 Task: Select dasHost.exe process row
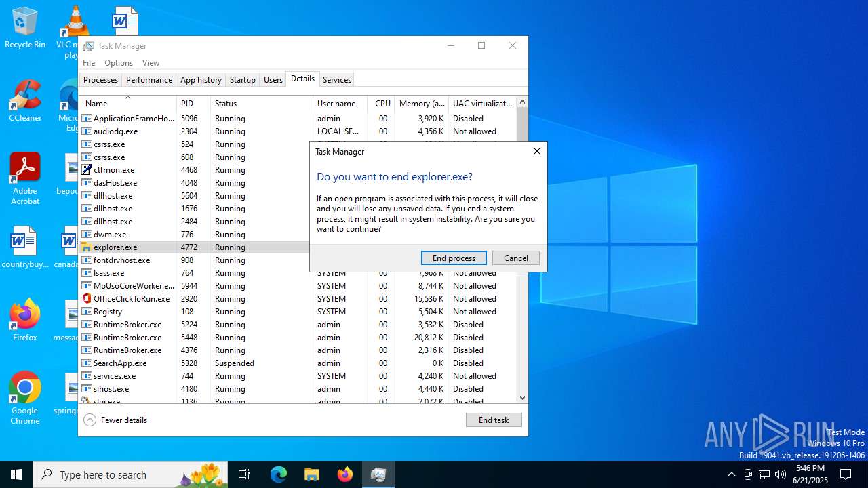[x=195, y=183]
